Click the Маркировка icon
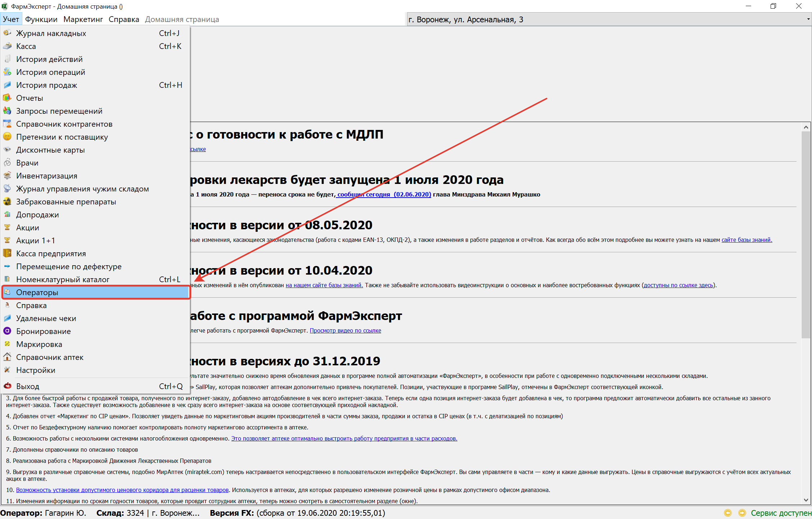The height and width of the screenshot is (519, 812). 7,344
